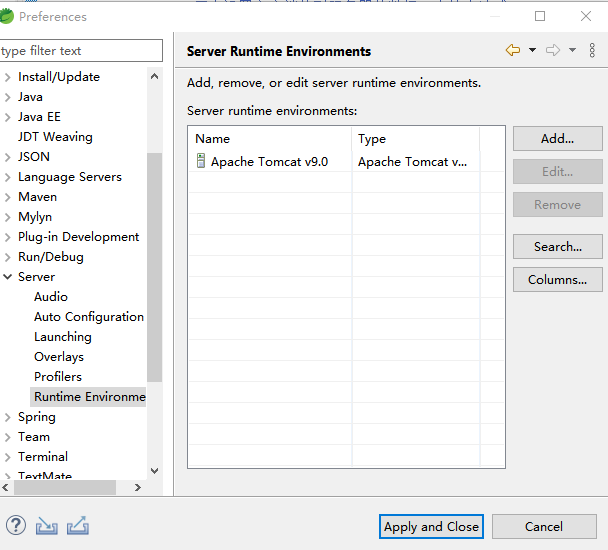
Task: Click the back navigation arrow icon
Action: 513,50
